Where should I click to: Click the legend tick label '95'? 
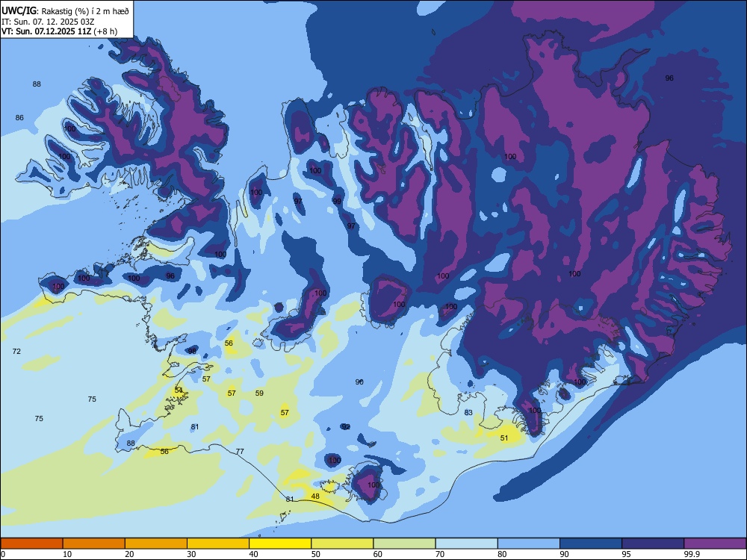click(627, 554)
